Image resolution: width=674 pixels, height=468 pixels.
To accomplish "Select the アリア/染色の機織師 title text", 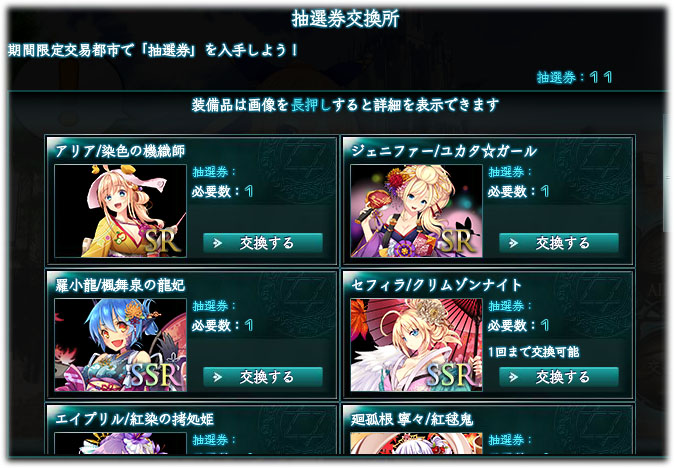I will tap(120, 151).
